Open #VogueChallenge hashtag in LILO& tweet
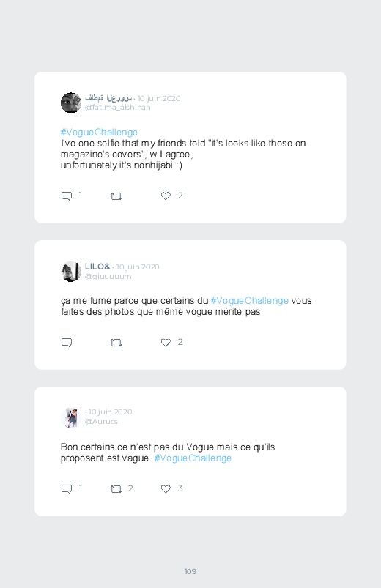Screen dimensions: 381x588 [250, 301]
